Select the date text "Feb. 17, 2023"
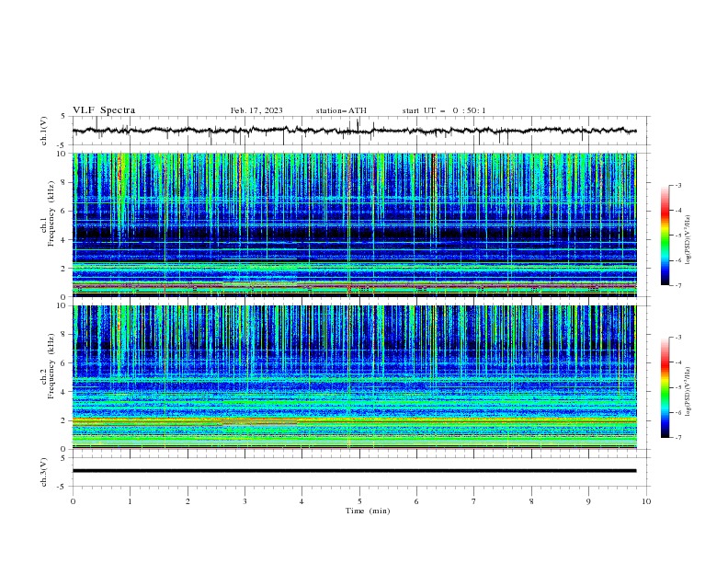 pos(256,110)
